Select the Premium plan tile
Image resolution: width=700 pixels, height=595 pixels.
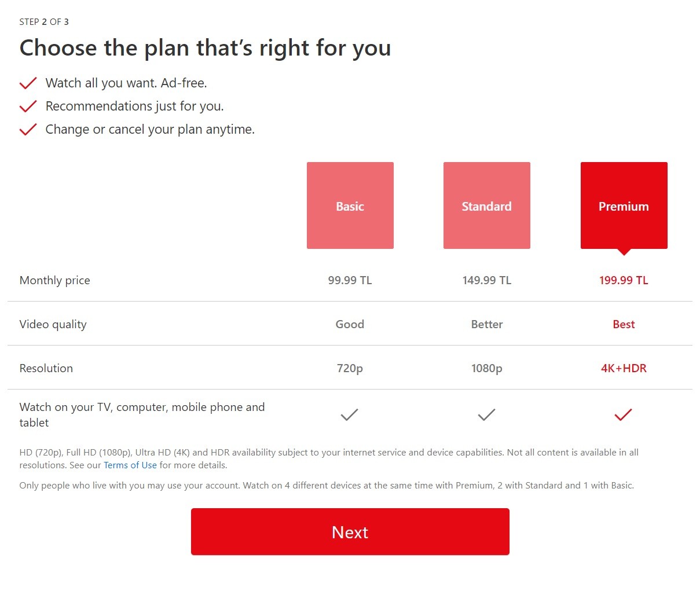pos(624,205)
